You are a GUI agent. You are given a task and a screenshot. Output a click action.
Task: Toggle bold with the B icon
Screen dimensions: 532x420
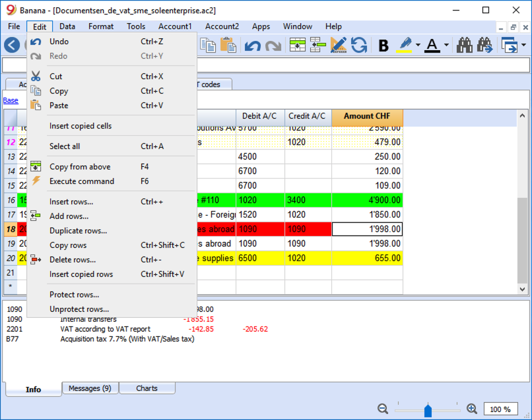[383, 45]
